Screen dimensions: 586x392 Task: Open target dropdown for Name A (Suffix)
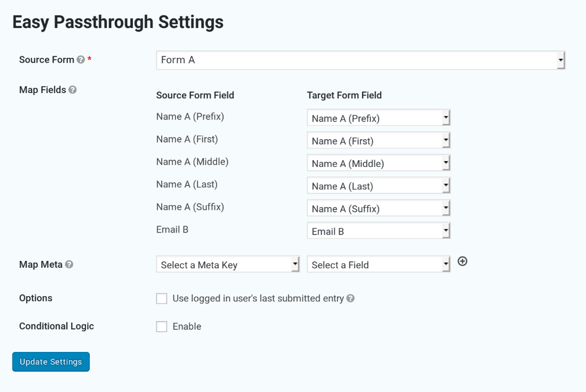coord(378,208)
